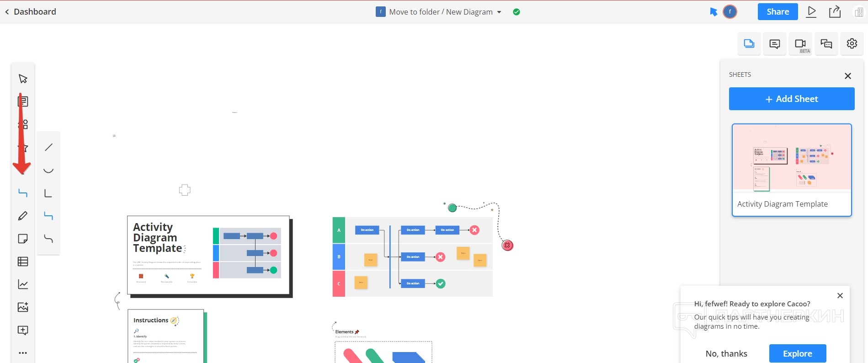Select the line connector tool in left toolbar

(23, 193)
